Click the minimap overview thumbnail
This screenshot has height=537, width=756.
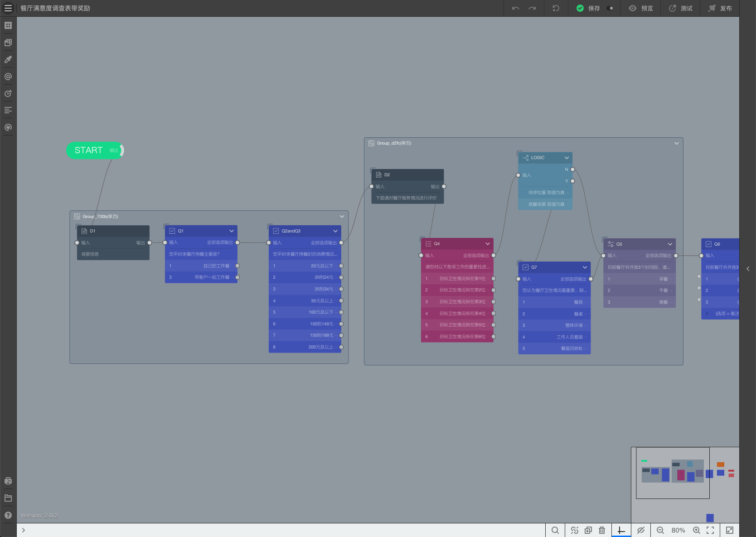click(x=685, y=485)
